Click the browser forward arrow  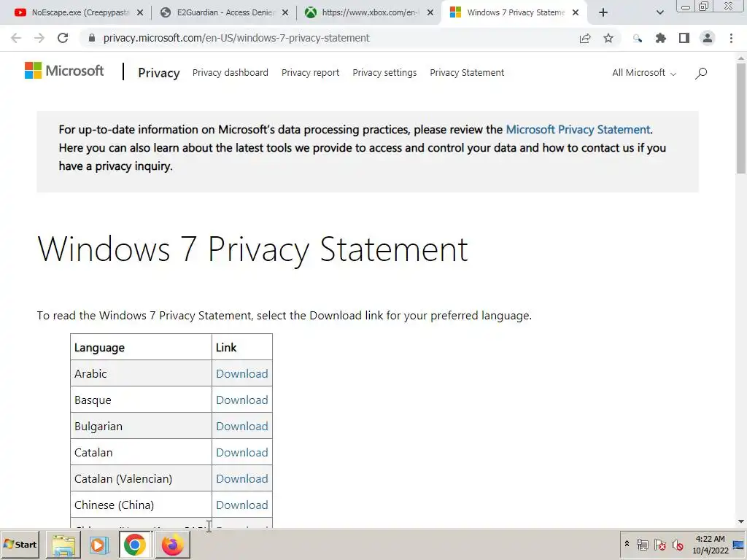(x=39, y=38)
